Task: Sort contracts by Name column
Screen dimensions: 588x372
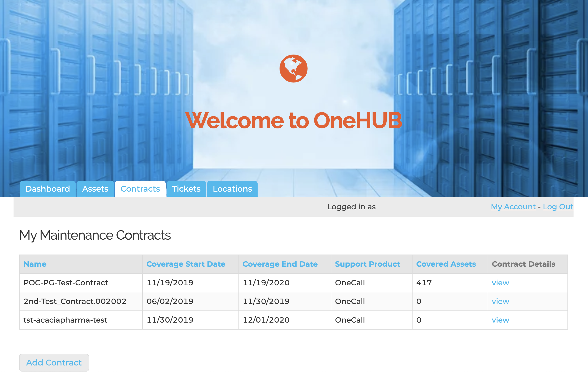Action: [35, 264]
